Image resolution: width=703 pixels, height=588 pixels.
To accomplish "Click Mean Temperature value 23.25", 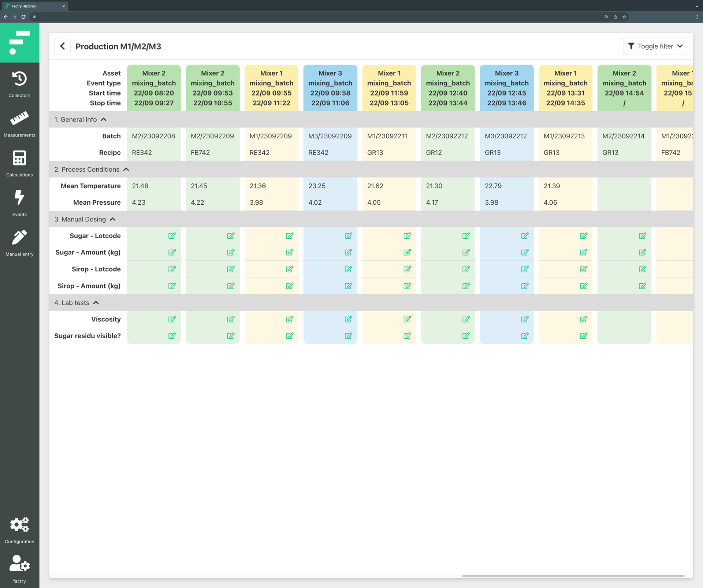I will (x=317, y=186).
